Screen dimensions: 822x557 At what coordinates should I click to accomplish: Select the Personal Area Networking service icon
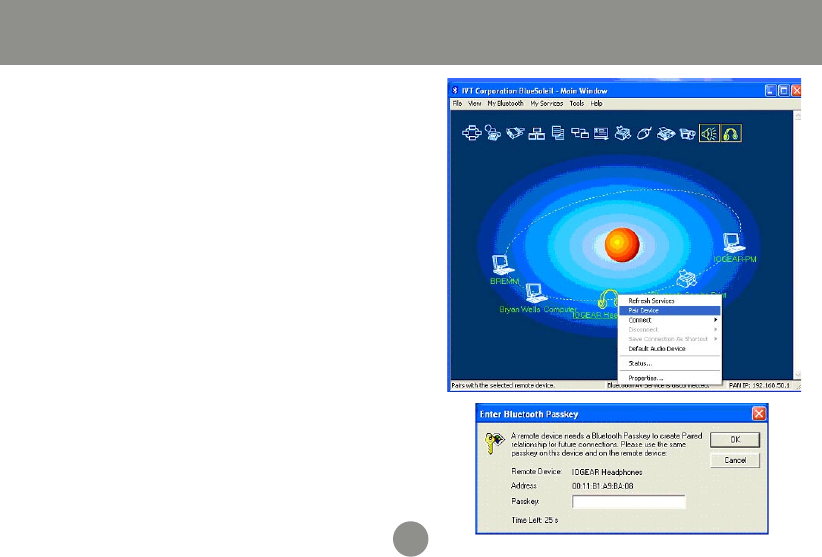pos(471,133)
